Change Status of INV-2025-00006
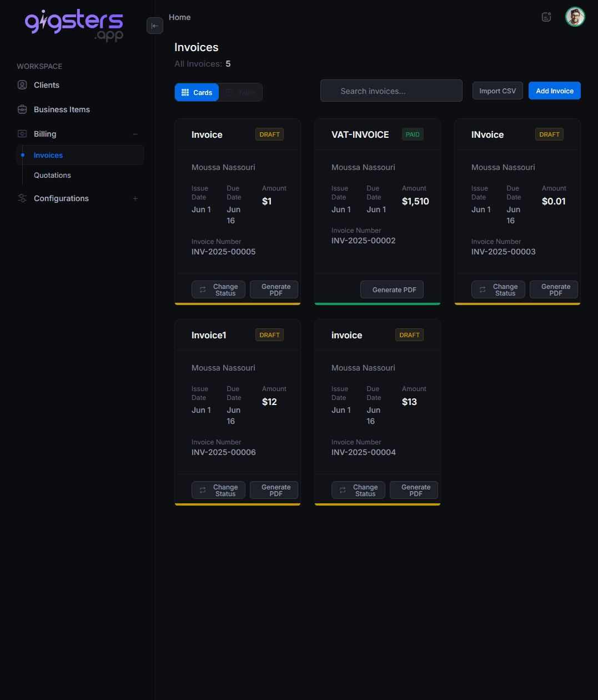The image size is (598, 700). [x=218, y=490]
